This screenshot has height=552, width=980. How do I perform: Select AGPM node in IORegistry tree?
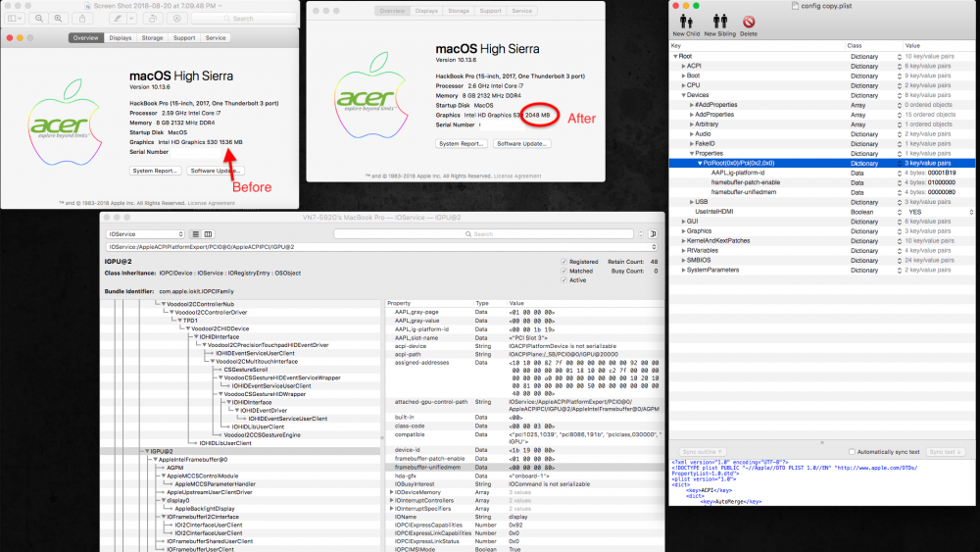coord(175,468)
